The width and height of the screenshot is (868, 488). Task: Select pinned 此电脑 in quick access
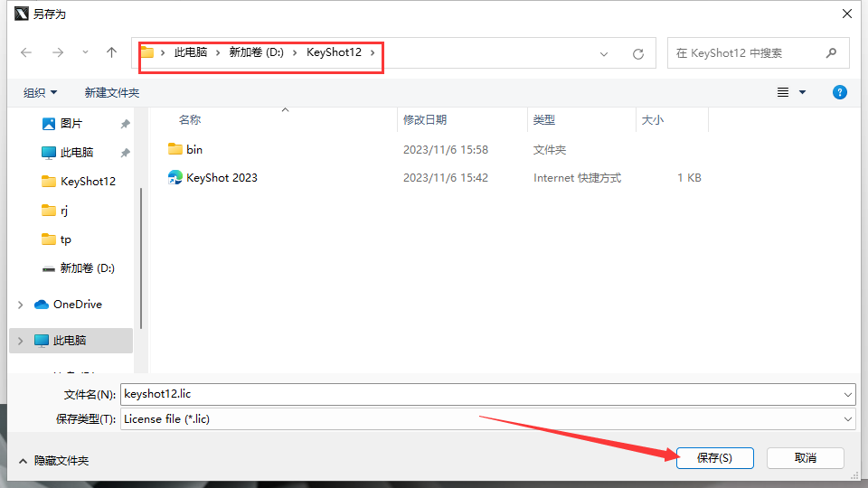click(x=76, y=152)
